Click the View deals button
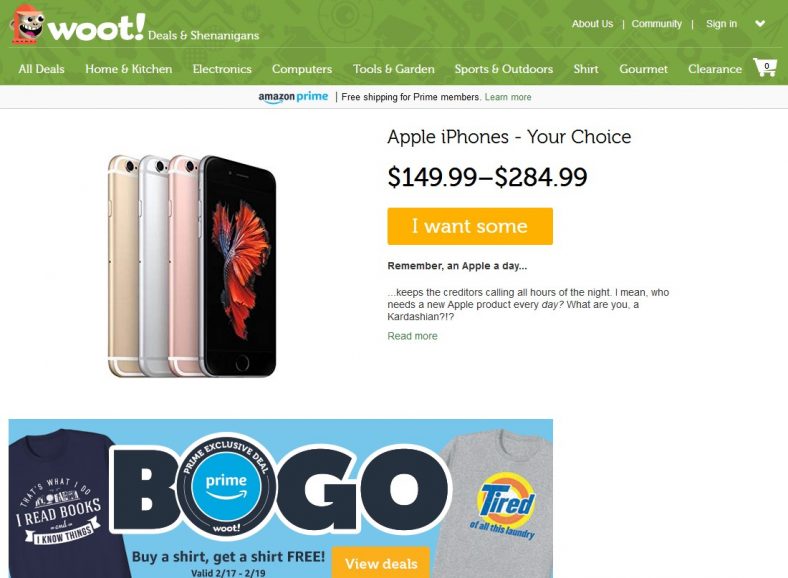The height and width of the screenshot is (578, 788). pos(381,563)
